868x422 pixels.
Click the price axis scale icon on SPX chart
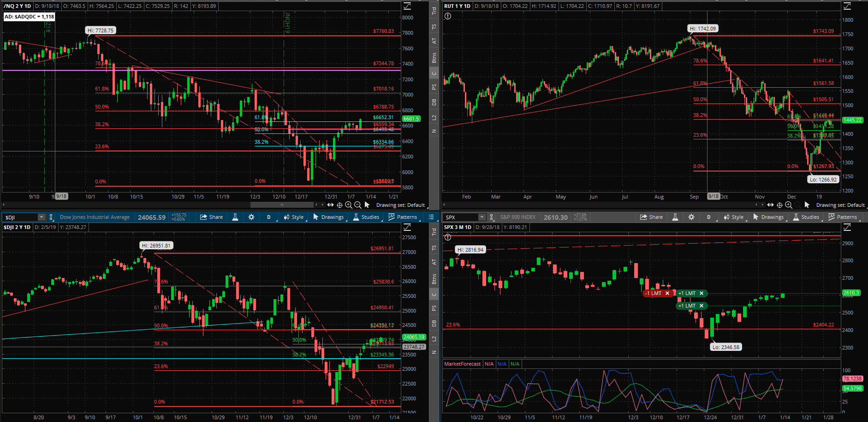click(847, 227)
